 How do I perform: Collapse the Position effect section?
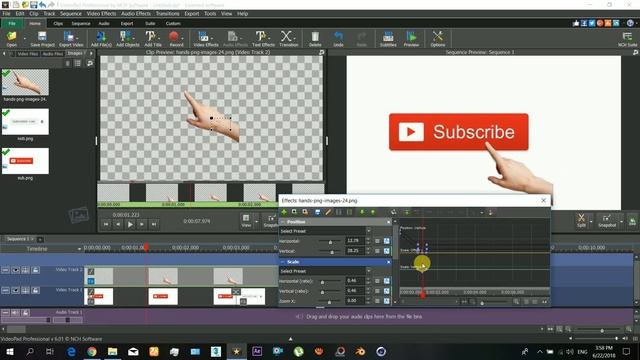coord(282,222)
